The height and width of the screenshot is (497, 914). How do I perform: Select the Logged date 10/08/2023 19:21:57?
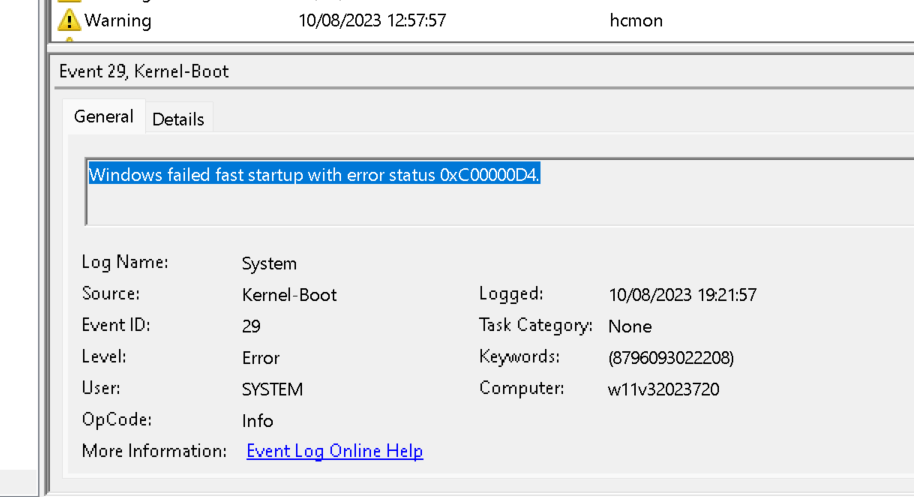click(683, 295)
